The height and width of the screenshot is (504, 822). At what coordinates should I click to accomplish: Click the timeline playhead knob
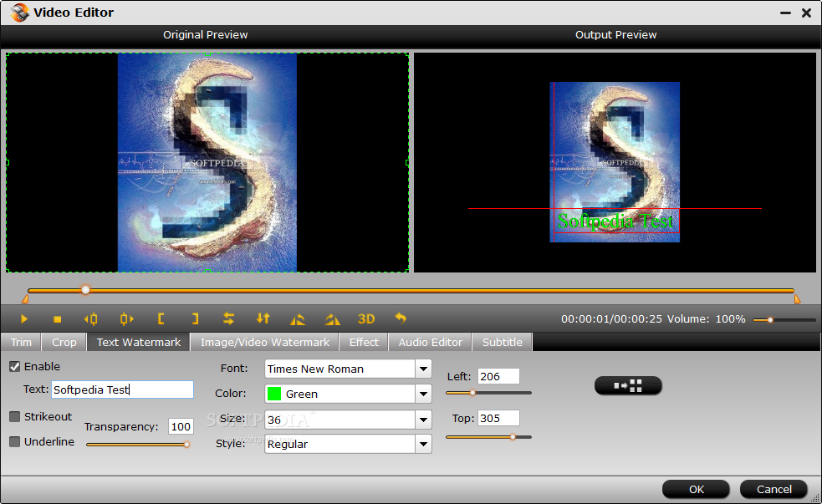[x=85, y=290]
